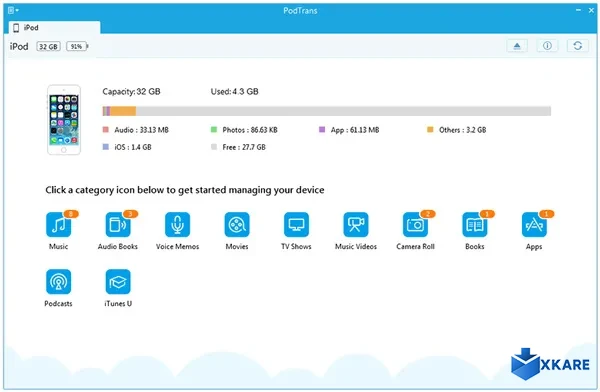Click the iOS legend swatch
The width and height of the screenshot is (600, 392).
[x=106, y=147]
